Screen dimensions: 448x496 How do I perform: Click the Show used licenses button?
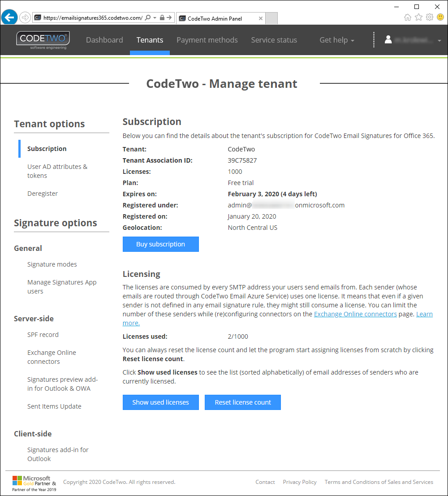161,402
